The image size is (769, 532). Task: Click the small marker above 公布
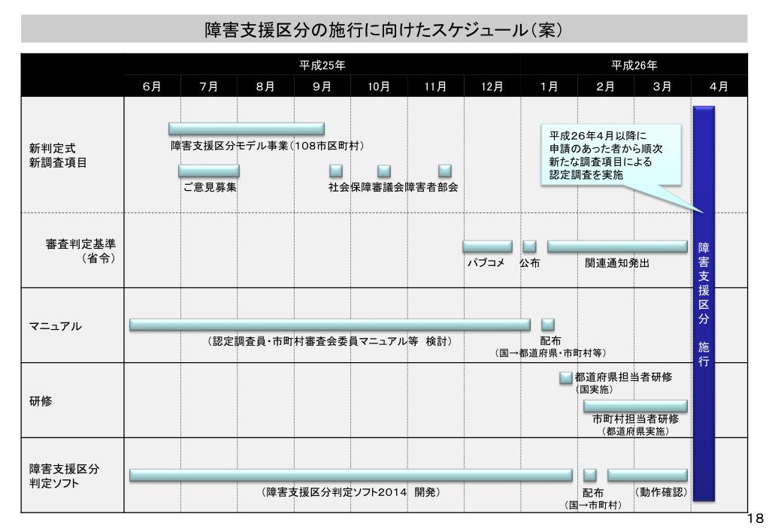(x=529, y=246)
